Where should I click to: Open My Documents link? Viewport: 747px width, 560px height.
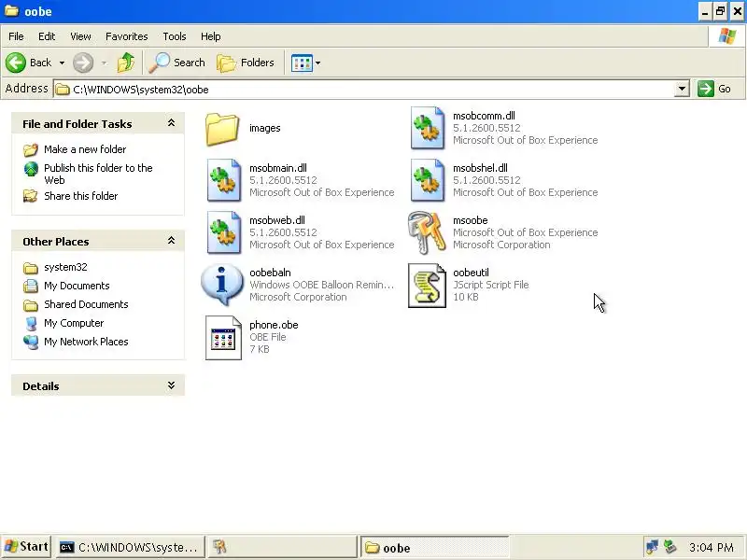[77, 286]
